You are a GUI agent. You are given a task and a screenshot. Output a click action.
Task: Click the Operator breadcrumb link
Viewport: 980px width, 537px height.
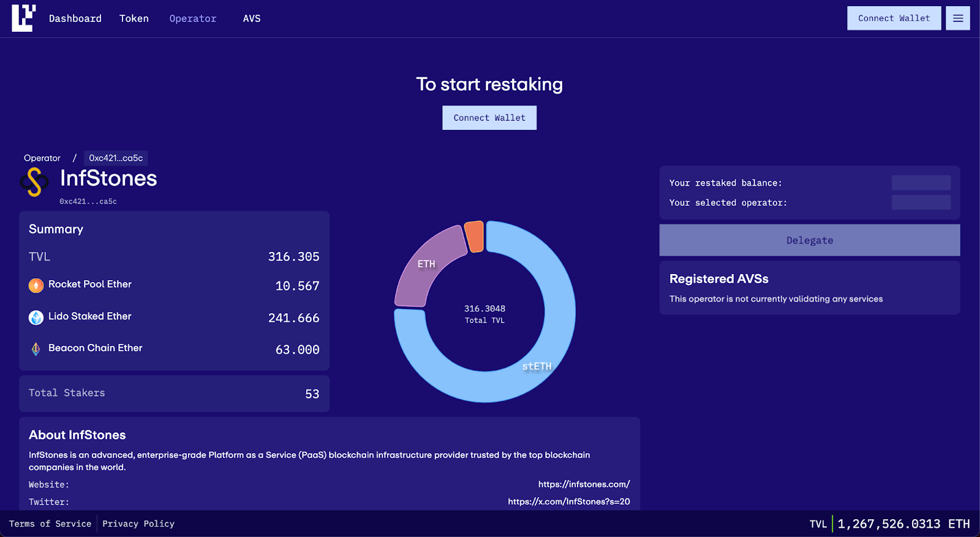[42, 158]
